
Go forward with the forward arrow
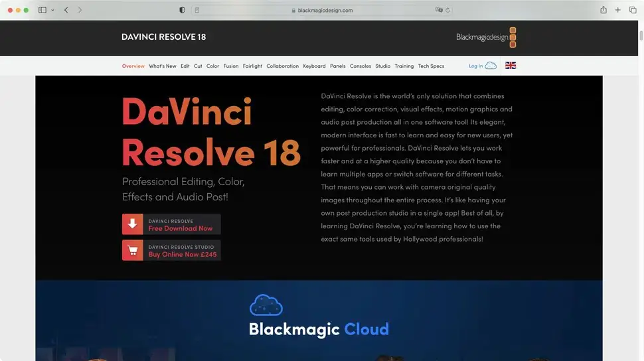tap(80, 10)
